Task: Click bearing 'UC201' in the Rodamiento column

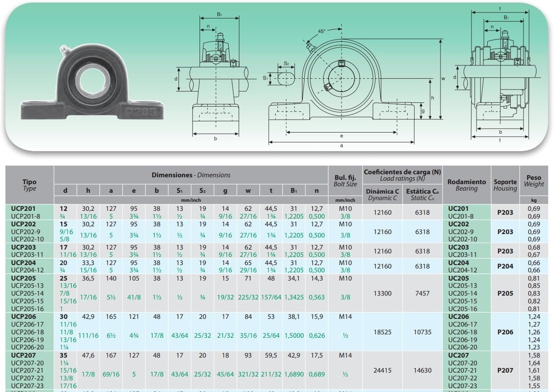Action: coord(459,208)
